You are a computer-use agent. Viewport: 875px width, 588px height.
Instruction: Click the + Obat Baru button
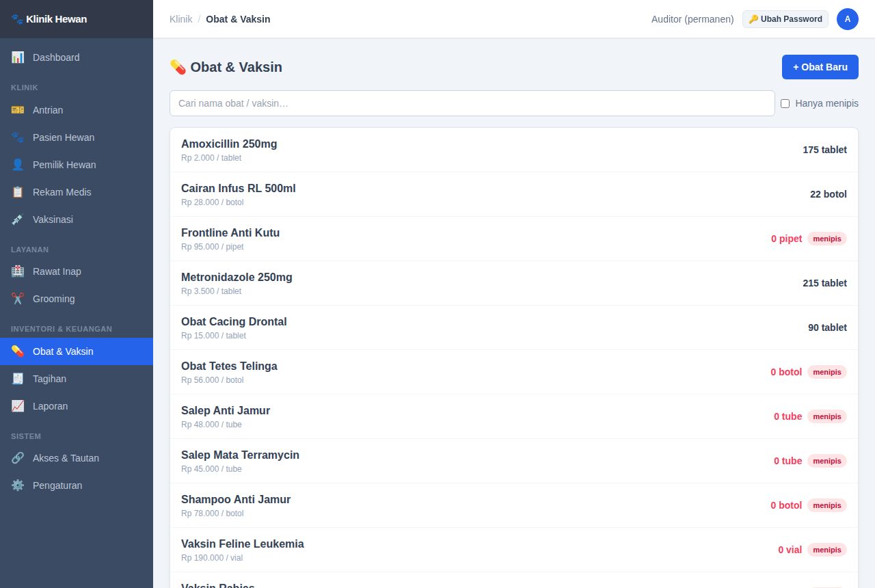[820, 67]
